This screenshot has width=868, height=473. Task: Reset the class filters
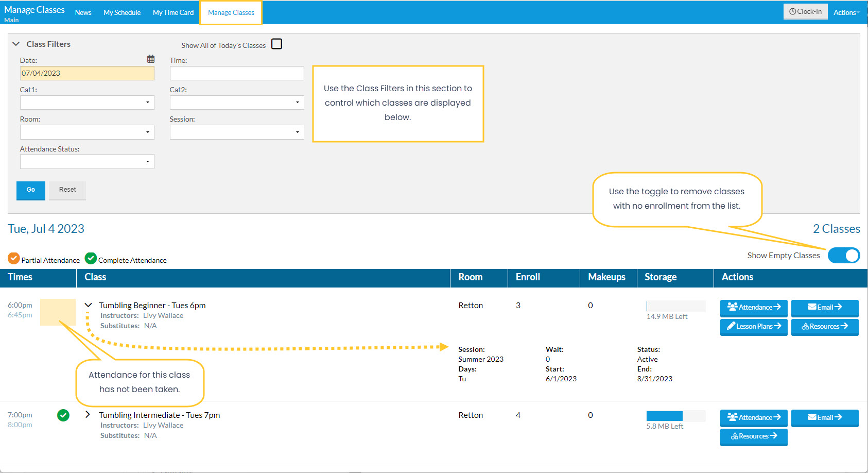[67, 190]
